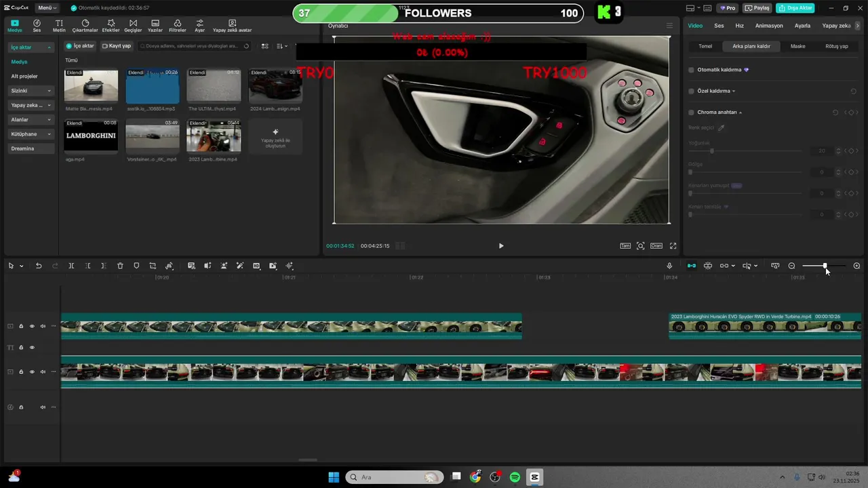Open the Çıkartmalar (stickers) panel

[85, 26]
